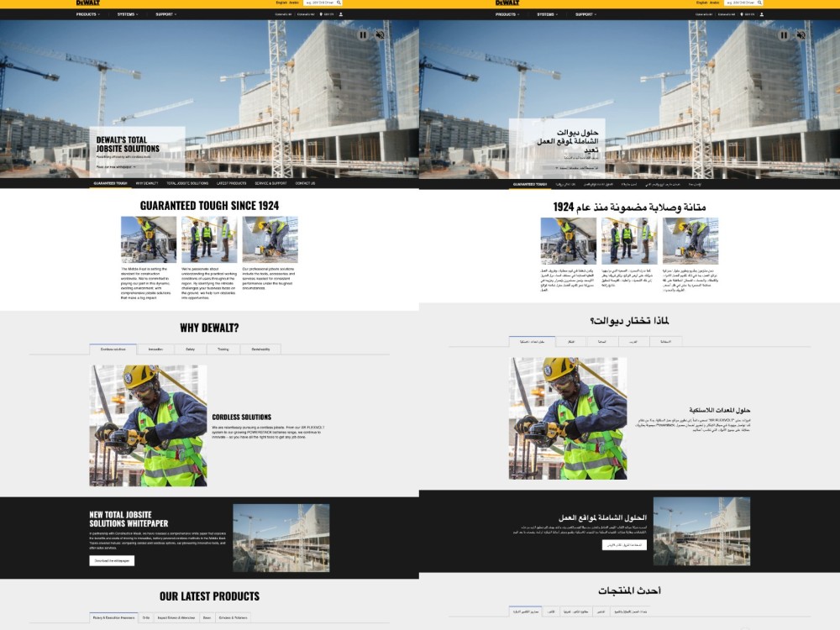Open the jobsite photo in English whitepaper banner

pos(281,538)
